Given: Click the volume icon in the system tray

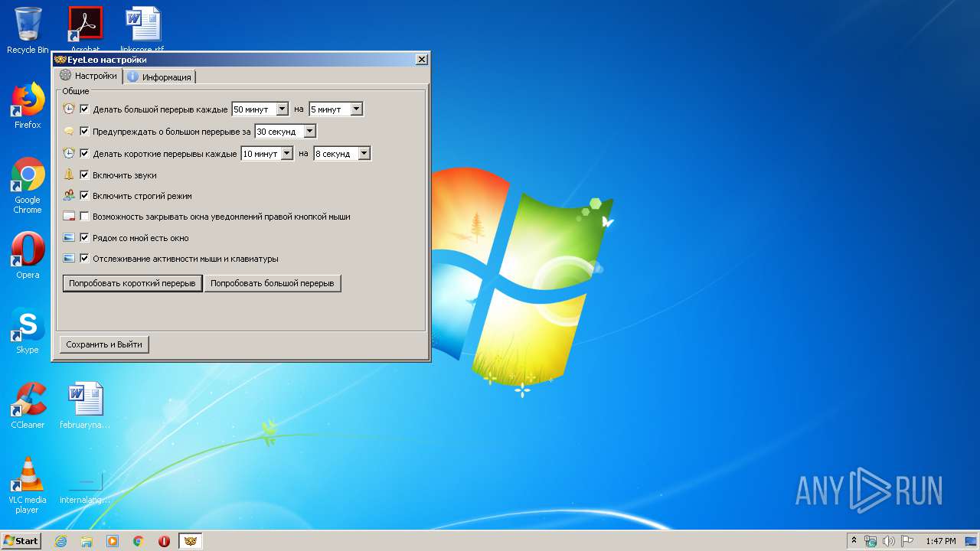Looking at the screenshot, I should coord(889,541).
